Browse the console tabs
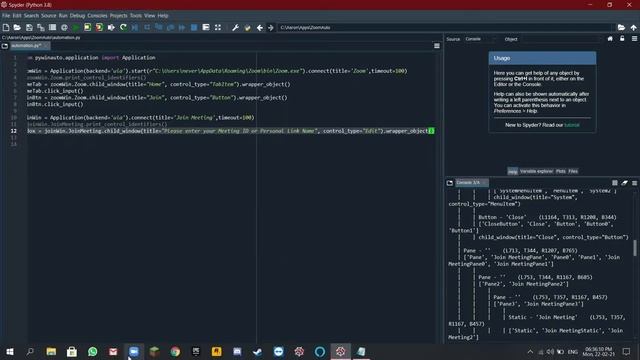 (450, 183)
